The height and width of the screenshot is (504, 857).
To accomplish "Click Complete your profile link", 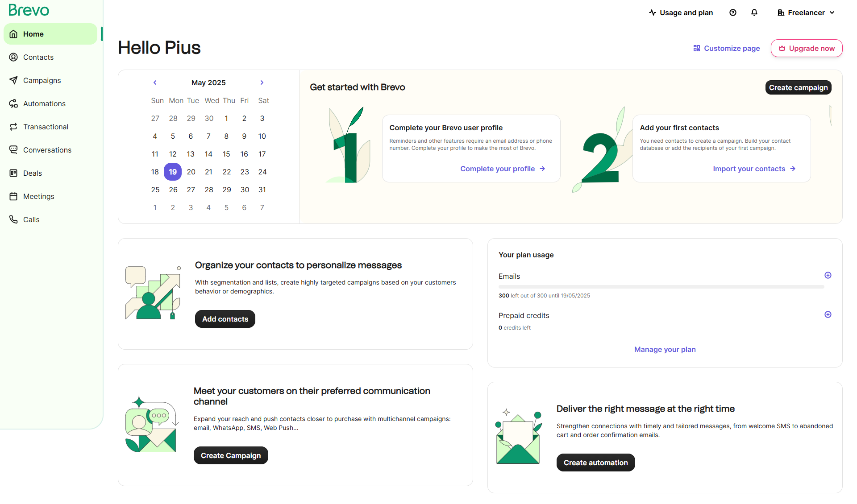I will point(503,169).
